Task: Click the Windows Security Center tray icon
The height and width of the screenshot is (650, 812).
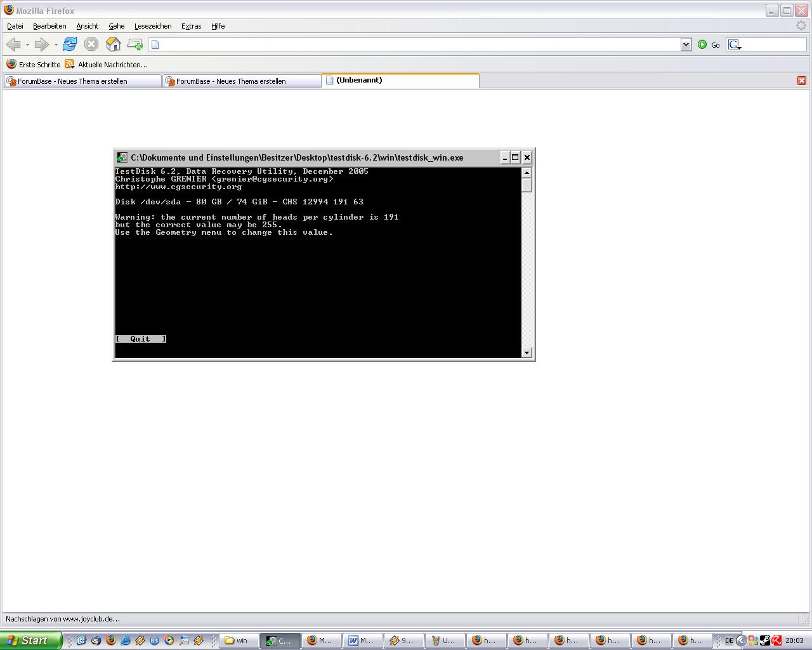Action: point(754,640)
